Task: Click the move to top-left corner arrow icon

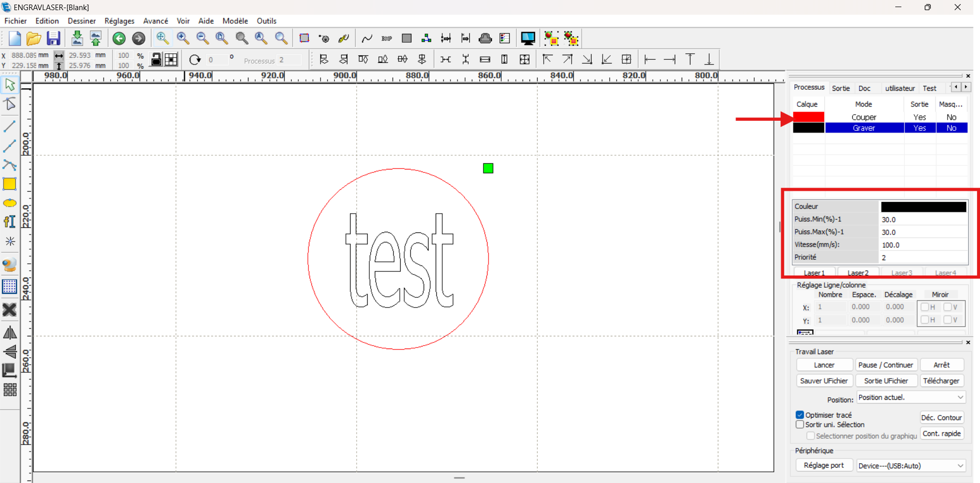Action: 547,60
